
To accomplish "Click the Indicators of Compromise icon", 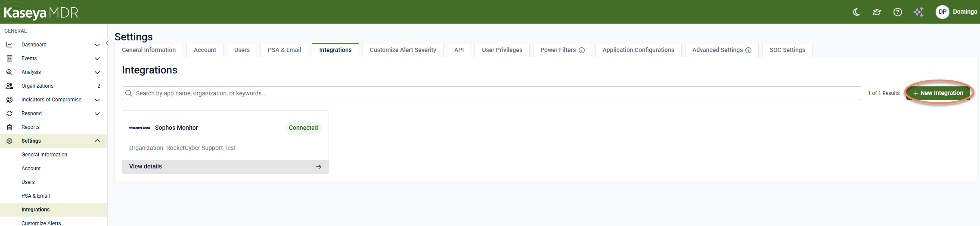I will pos(9,100).
